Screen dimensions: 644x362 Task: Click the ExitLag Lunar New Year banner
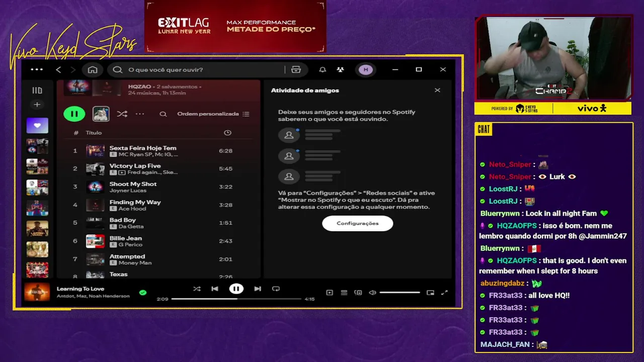coord(235,26)
